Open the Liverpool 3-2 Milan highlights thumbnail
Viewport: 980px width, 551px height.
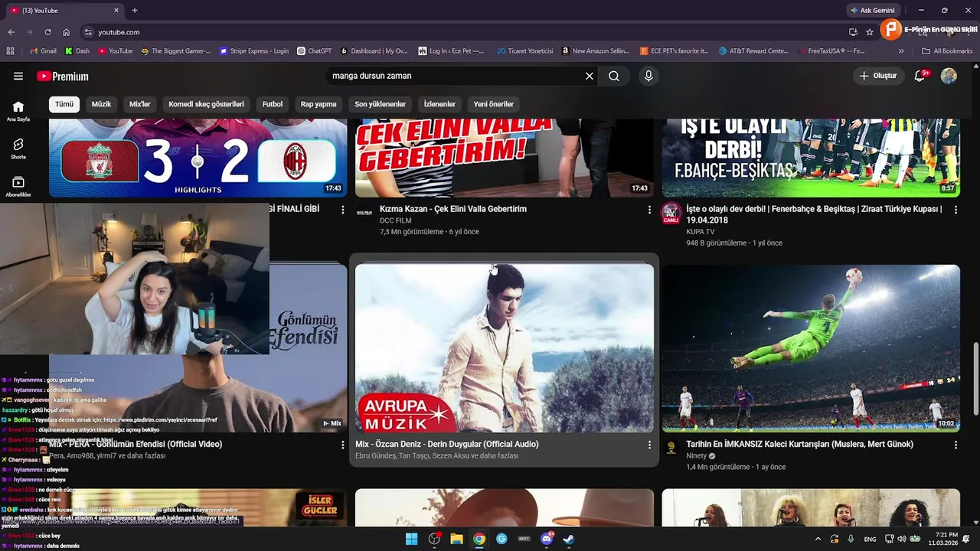(198, 158)
